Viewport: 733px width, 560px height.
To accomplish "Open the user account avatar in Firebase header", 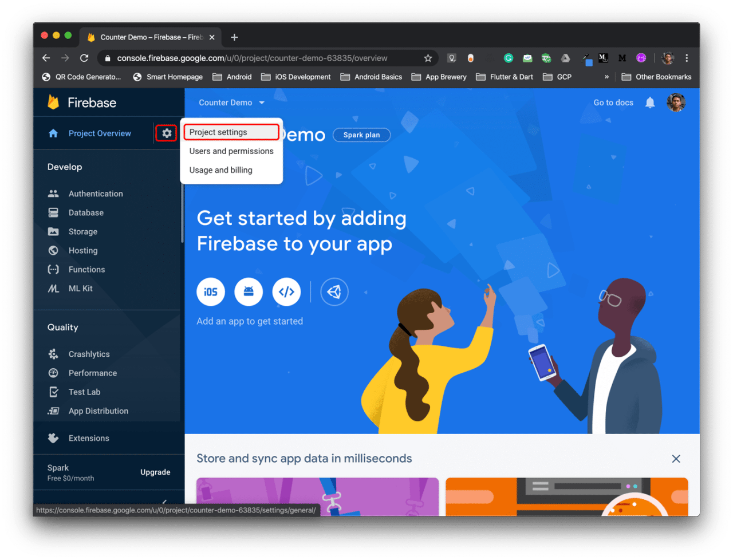I will (x=676, y=102).
